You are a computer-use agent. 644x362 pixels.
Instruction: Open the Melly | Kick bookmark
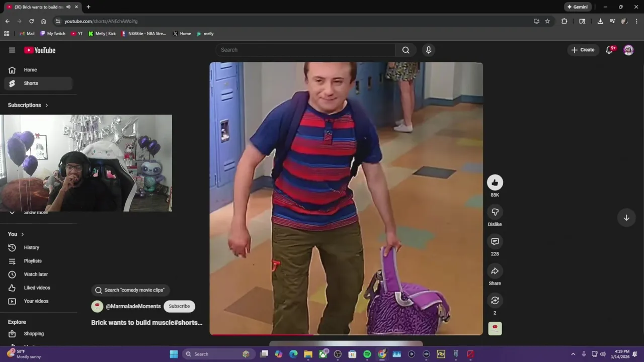(x=102, y=34)
